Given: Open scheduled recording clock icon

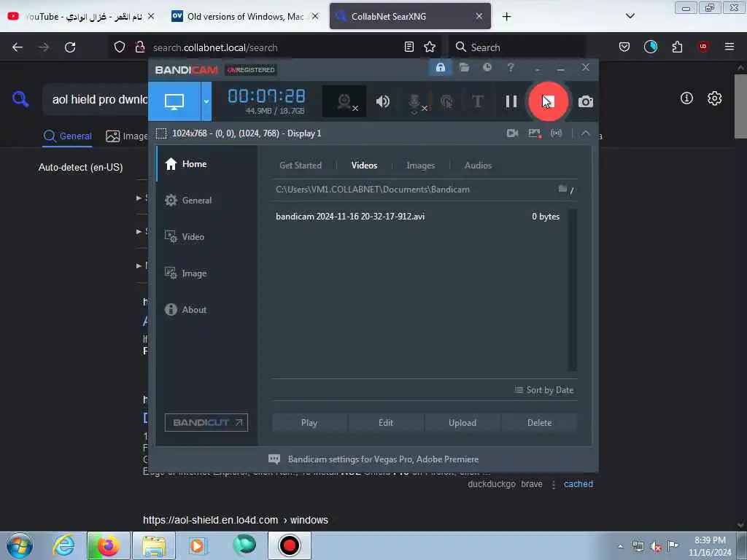Looking at the screenshot, I should [x=487, y=68].
